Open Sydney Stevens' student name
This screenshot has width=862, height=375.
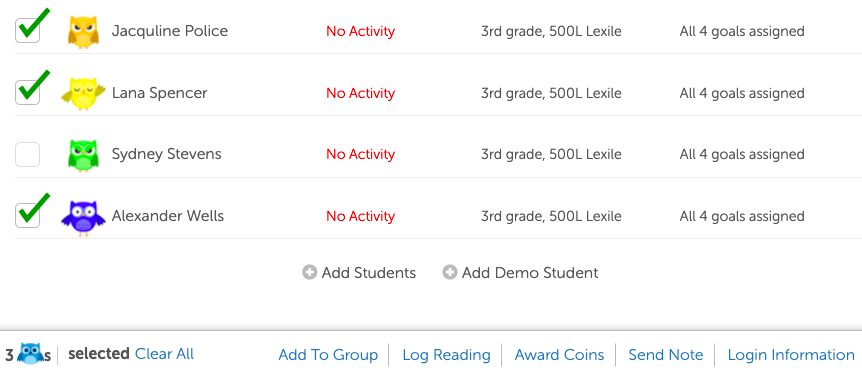pyautogui.click(x=167, y=154)
